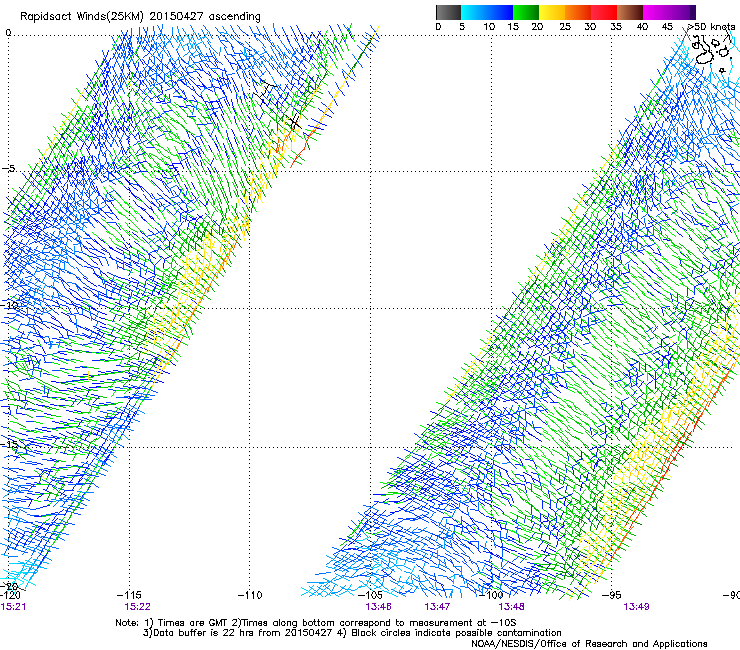Image resolution: width=740 pixels, height=650 pixels.
Task: Click the time label 13:49
Action: (636, 607)
